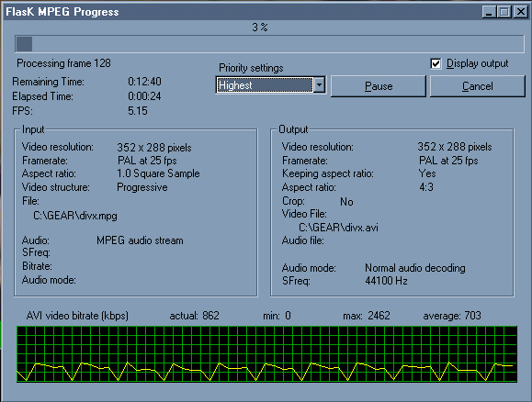
Task: Click the Keeping aspect ratio value "Yes"
Action: point(427,173)
